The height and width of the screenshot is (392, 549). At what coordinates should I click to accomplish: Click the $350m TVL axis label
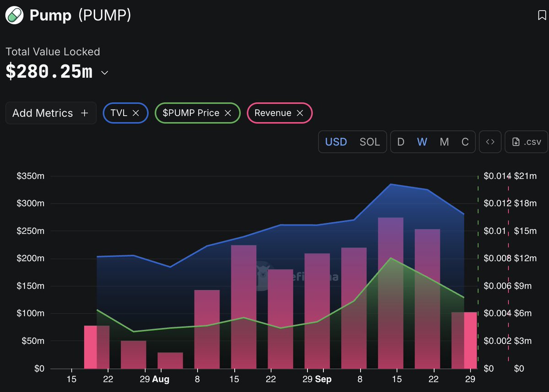pos(31,176)
